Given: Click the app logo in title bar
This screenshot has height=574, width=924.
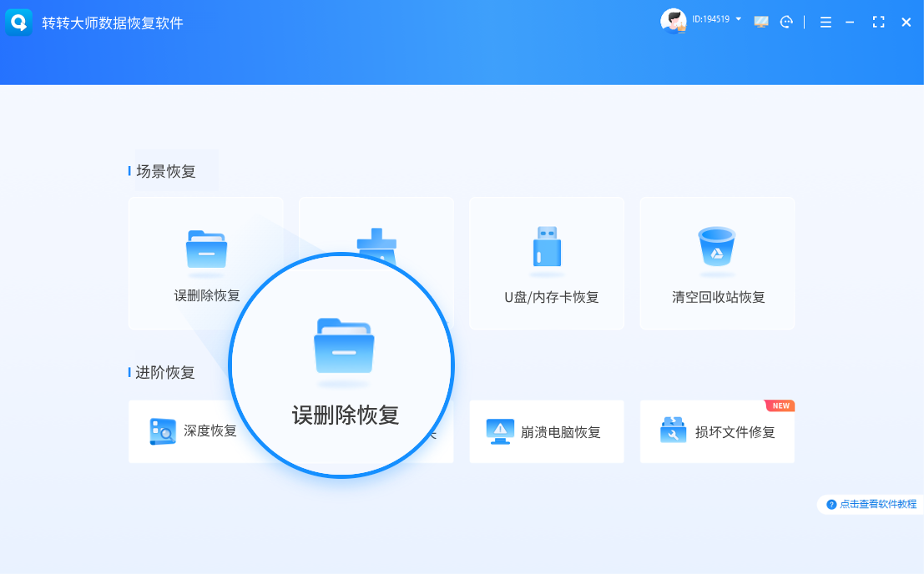Looking at the screenshot, I should click(x=18, y=23).
